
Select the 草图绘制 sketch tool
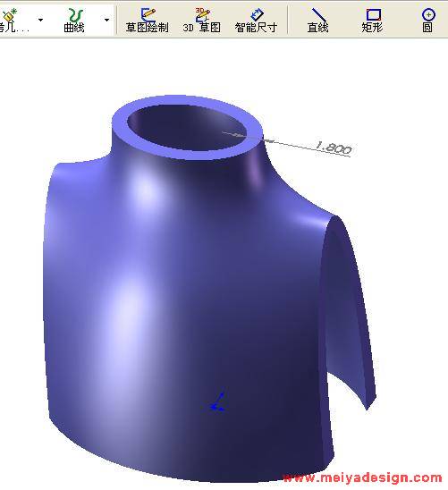coord(148,20)
